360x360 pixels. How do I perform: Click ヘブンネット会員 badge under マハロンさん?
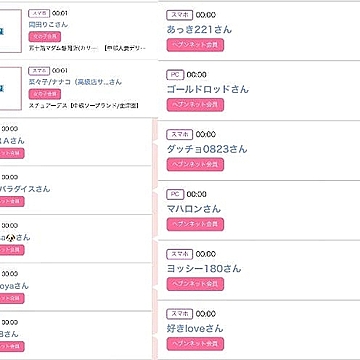pos(195,224)
